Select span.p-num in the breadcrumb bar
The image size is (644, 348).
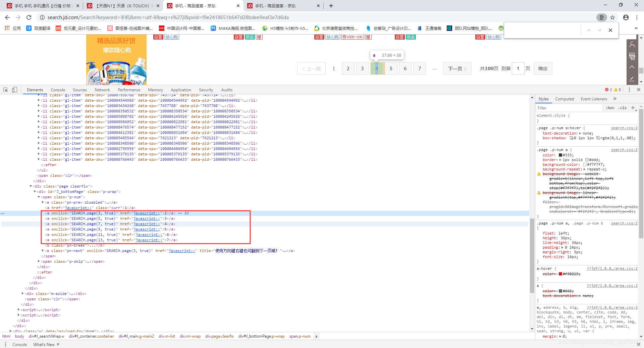coord(300,336)
